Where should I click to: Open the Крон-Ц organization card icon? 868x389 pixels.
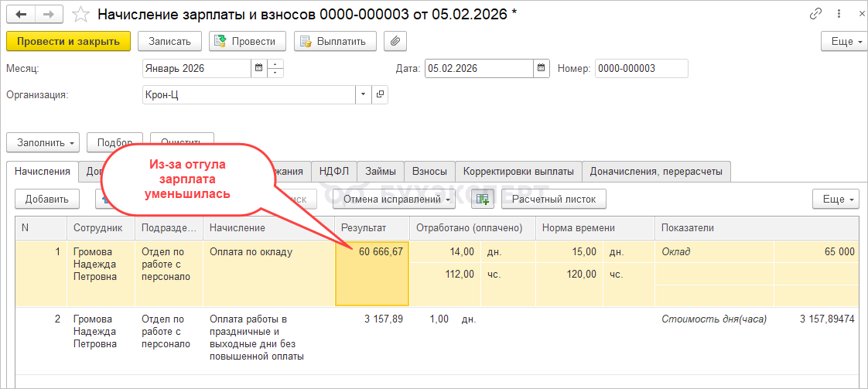tap(380, 94)
